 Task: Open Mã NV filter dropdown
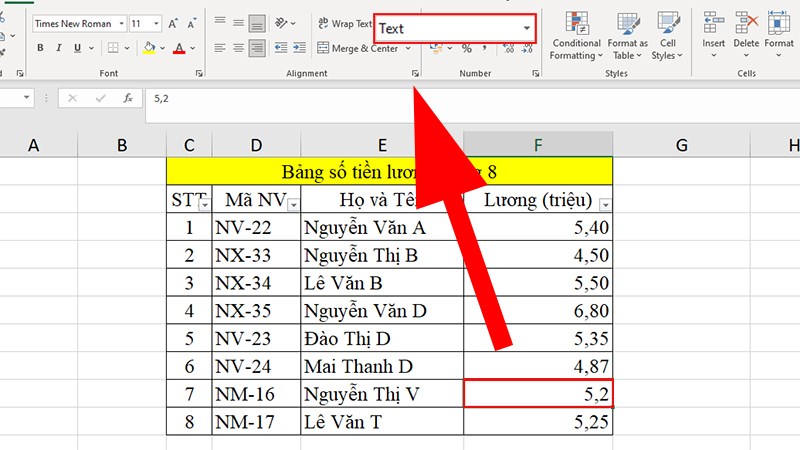293,205
